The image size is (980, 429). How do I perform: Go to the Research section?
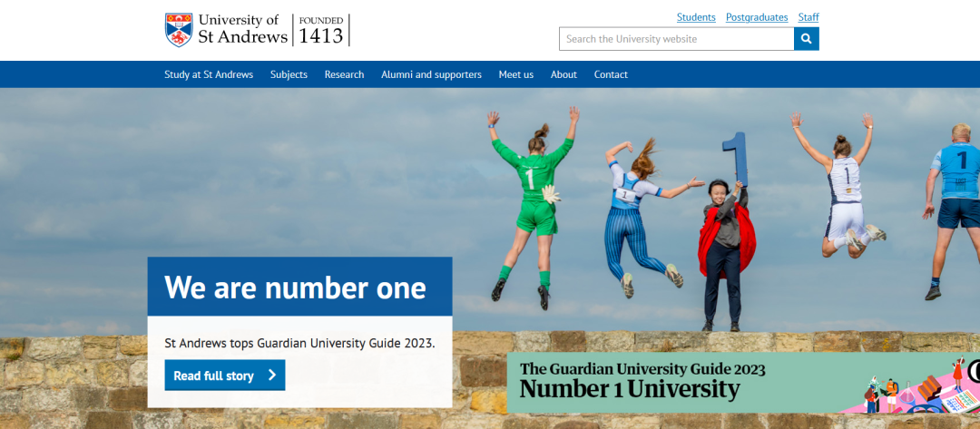(344, 74)
